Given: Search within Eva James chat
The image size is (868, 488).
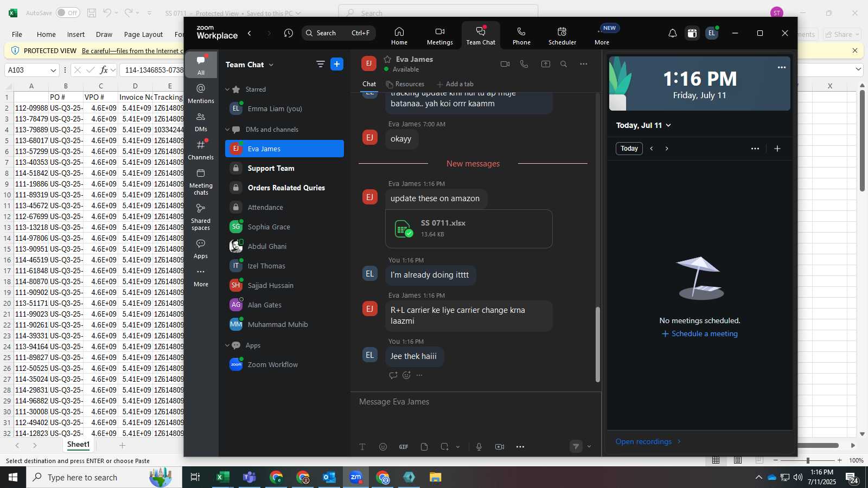Looking at the screenshot, I should (564, 64).
